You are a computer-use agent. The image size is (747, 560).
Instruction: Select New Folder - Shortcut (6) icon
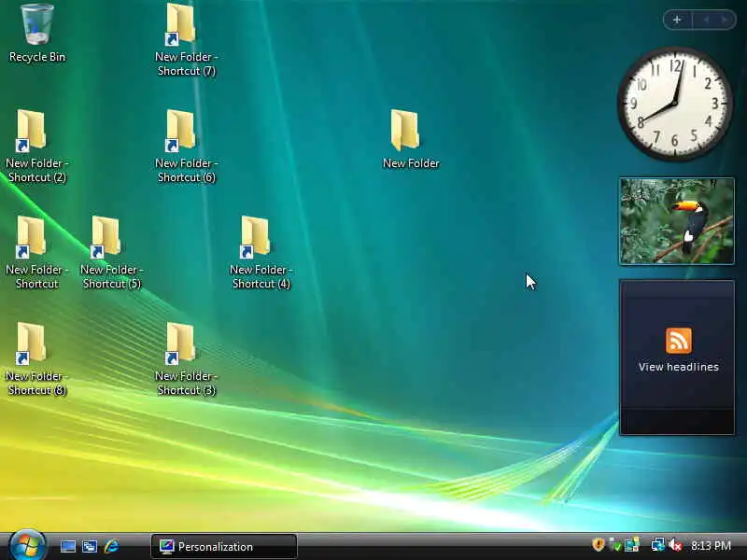186,146
